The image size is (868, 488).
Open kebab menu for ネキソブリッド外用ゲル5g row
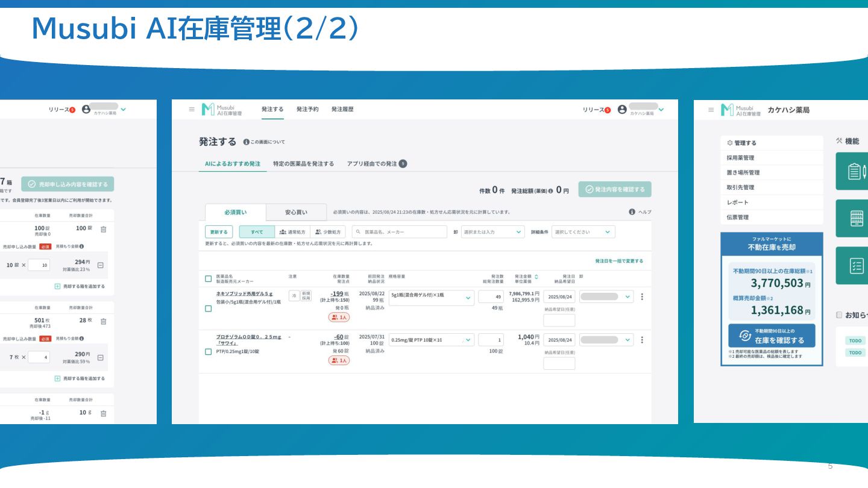click(x=641, y=296)
